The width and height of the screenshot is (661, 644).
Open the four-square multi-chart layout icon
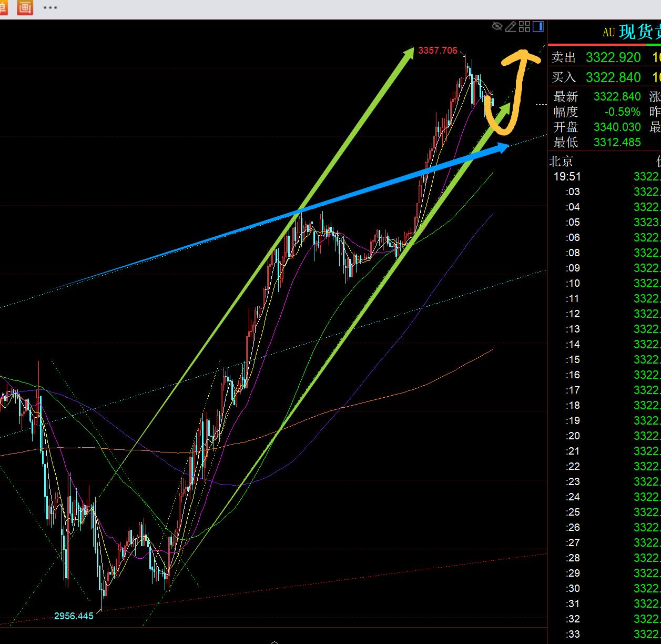click(524, 27)
